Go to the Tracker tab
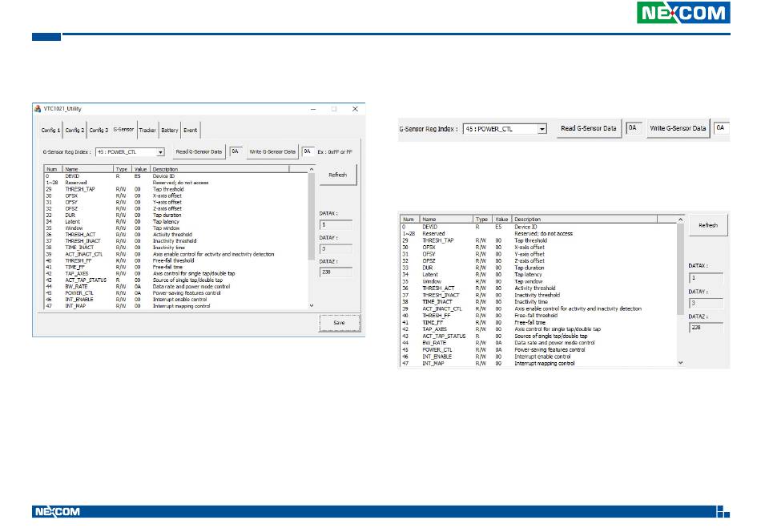 (x=147, y=130)
